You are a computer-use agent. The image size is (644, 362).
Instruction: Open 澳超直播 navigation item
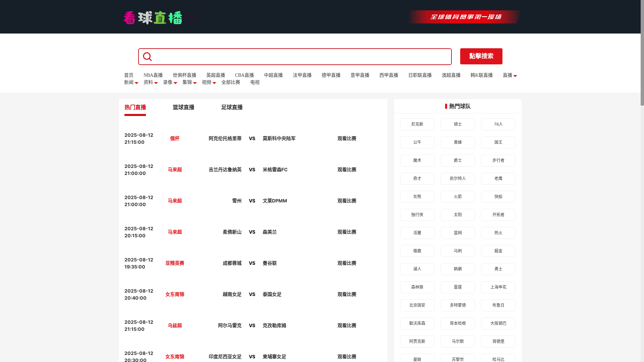point(451,75)
